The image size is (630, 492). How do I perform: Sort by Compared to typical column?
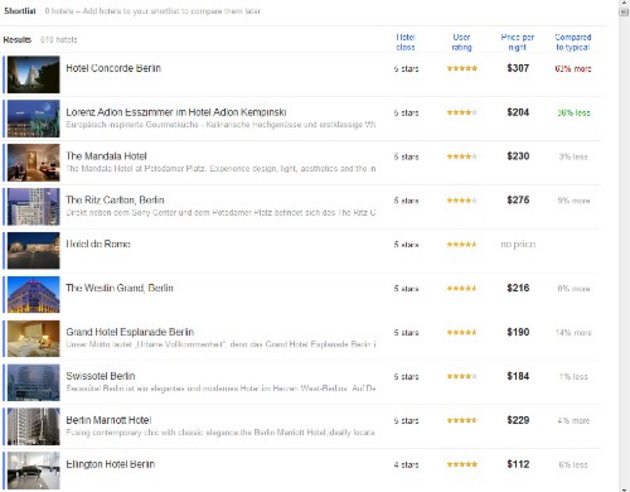(573, 41)
